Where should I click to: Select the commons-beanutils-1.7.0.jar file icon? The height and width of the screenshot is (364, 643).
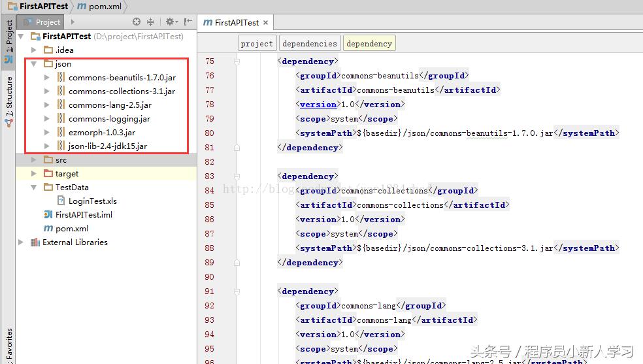click(x=61, y=78)
